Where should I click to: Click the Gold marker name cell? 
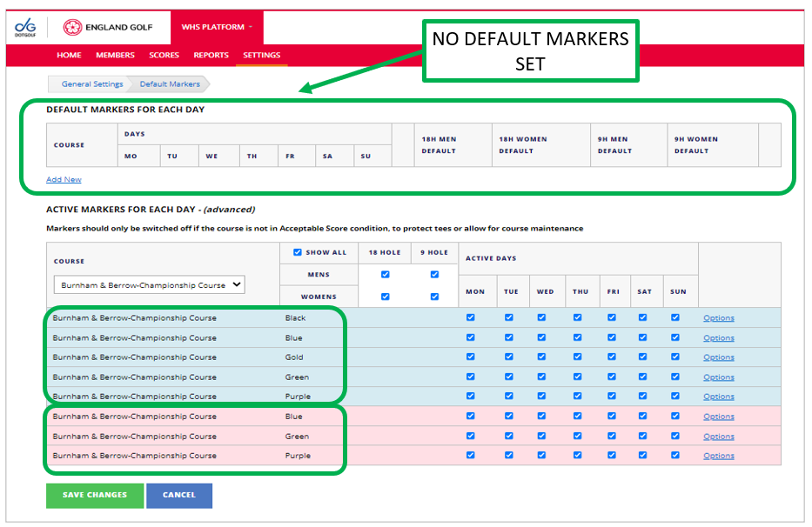click(x=294, y=357)
